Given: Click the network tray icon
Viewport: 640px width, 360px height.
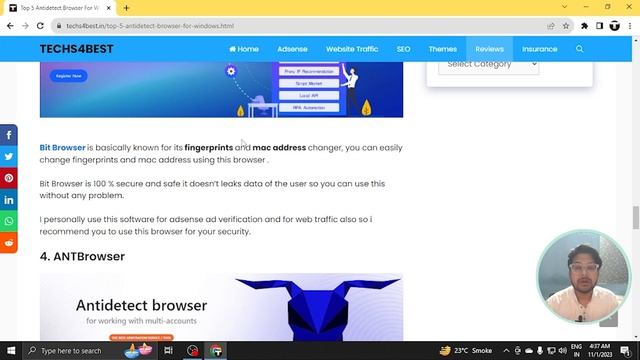Looking at the screenshot, I should (551, 351).
